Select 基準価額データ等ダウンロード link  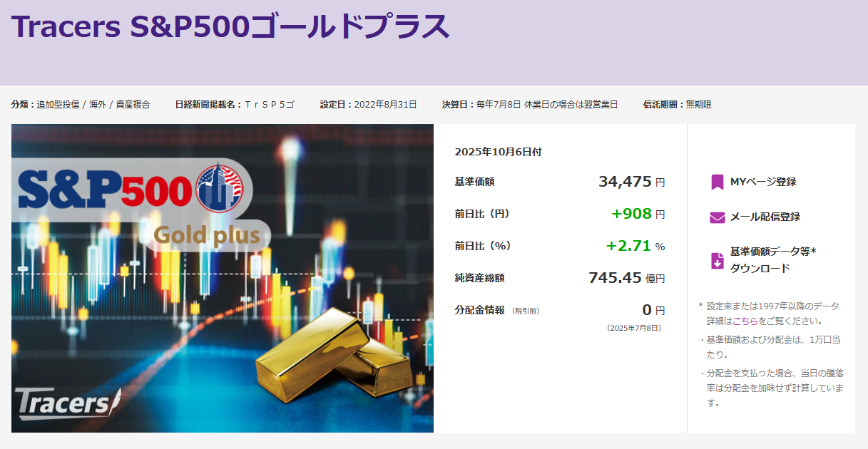coord(772,260)
